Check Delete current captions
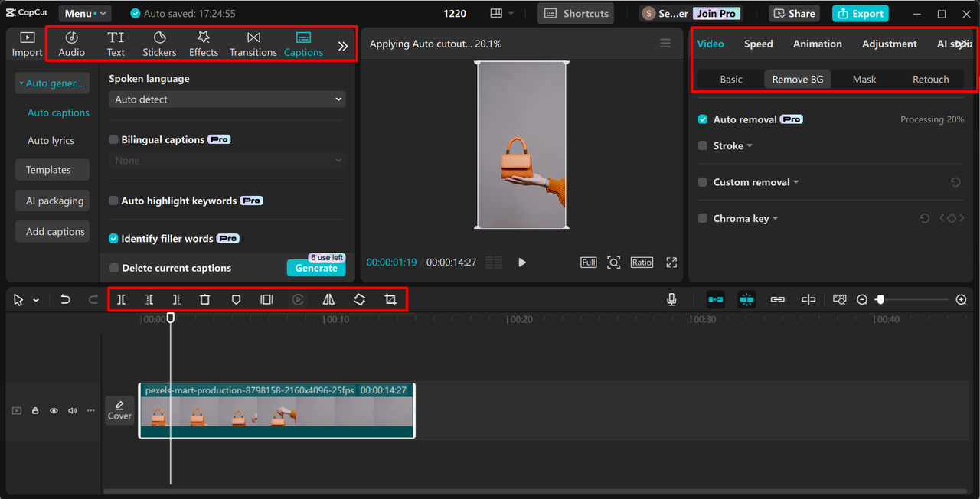The image size is (980, 499). [x=113, y=268]
